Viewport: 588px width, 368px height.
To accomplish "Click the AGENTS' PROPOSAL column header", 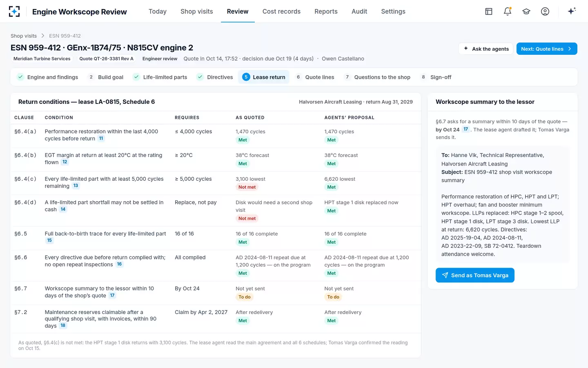I will coord(349,118).
